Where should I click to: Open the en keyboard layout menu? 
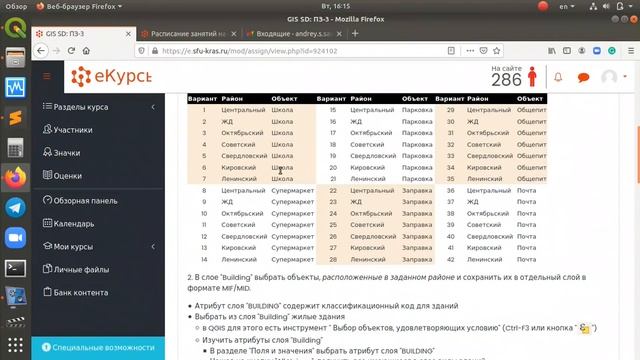point(567,6)
